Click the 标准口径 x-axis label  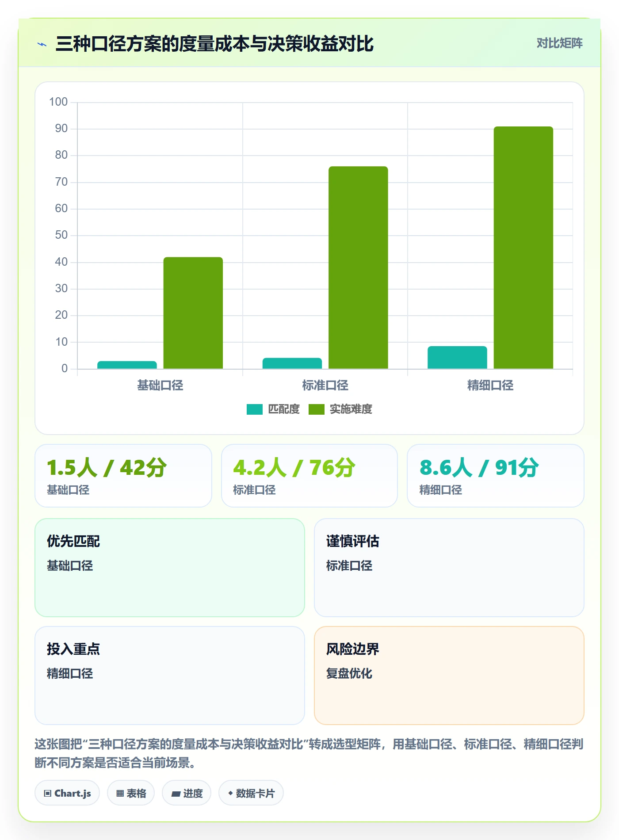point(325,386)
